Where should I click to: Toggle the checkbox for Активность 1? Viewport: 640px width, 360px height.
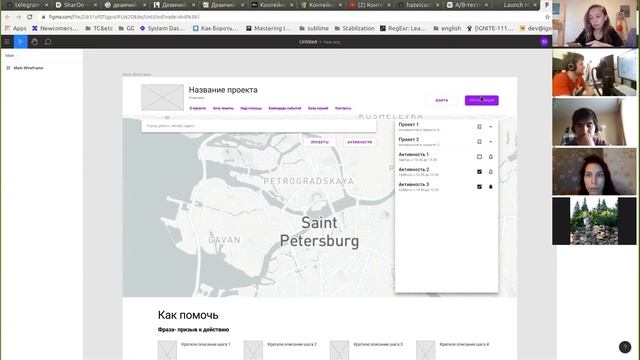click(x=479, y=157)
